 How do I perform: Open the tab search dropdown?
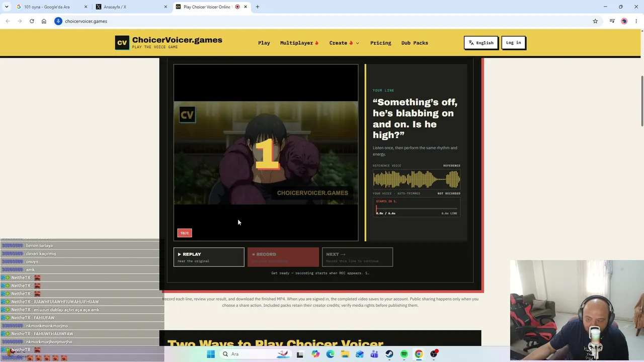(6, 7)
